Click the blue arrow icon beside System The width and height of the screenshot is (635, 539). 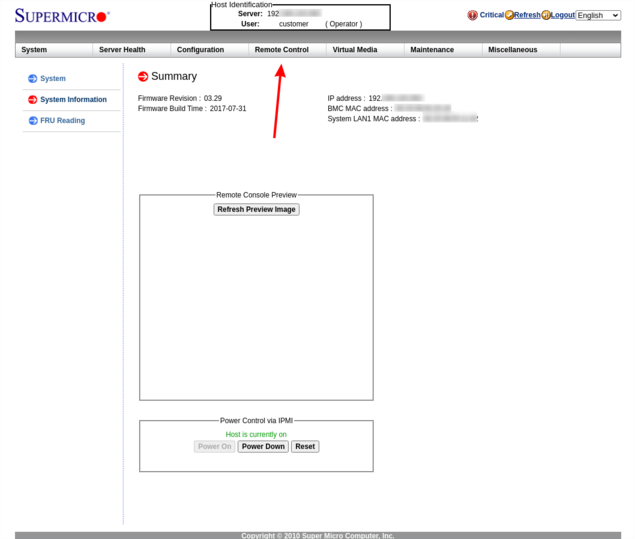(32, 79)
